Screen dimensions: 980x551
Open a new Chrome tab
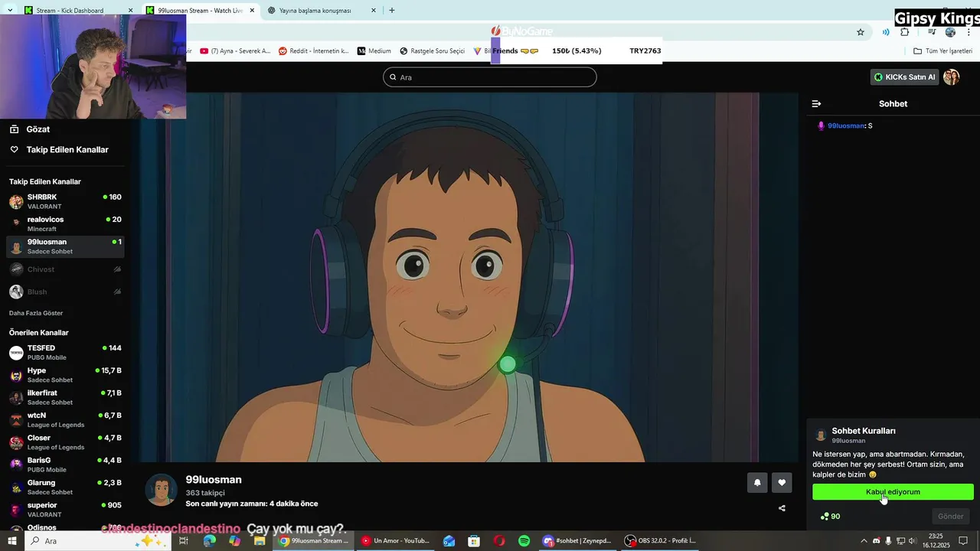point(392,11)
